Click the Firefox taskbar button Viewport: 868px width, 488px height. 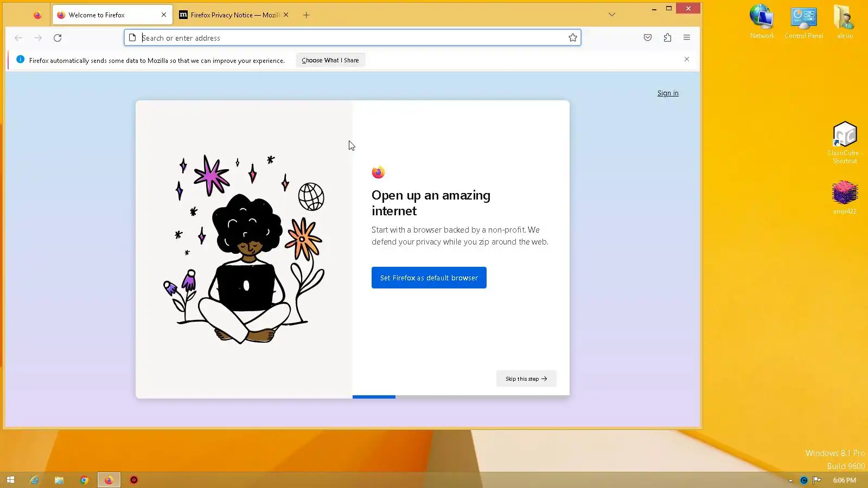coord(109,480)
